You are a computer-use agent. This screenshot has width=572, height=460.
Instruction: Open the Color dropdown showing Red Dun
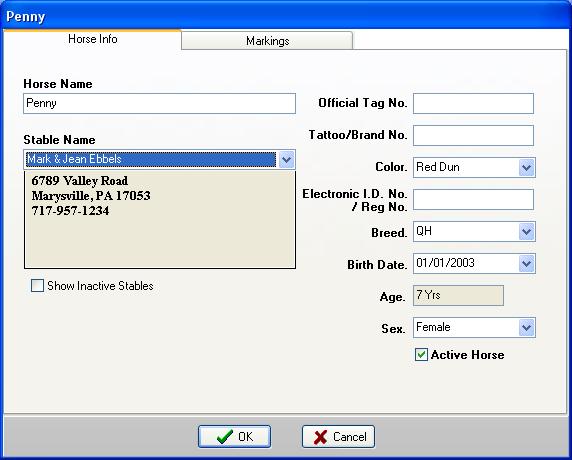(526, 168)
